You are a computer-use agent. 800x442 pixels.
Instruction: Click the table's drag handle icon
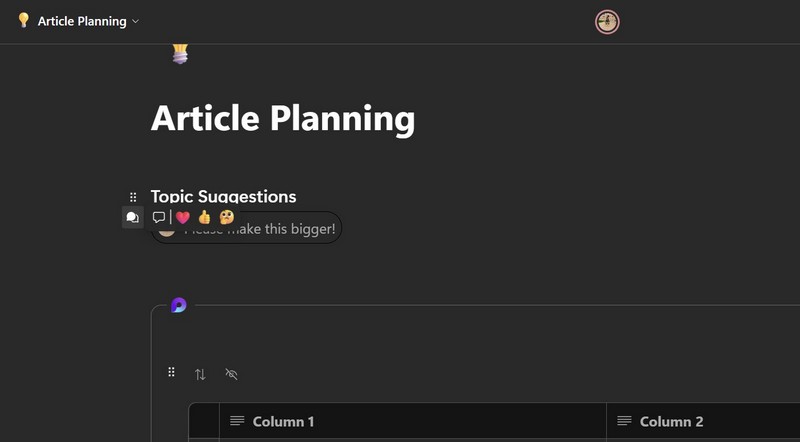pyautogui.click(x=171, y=372)
